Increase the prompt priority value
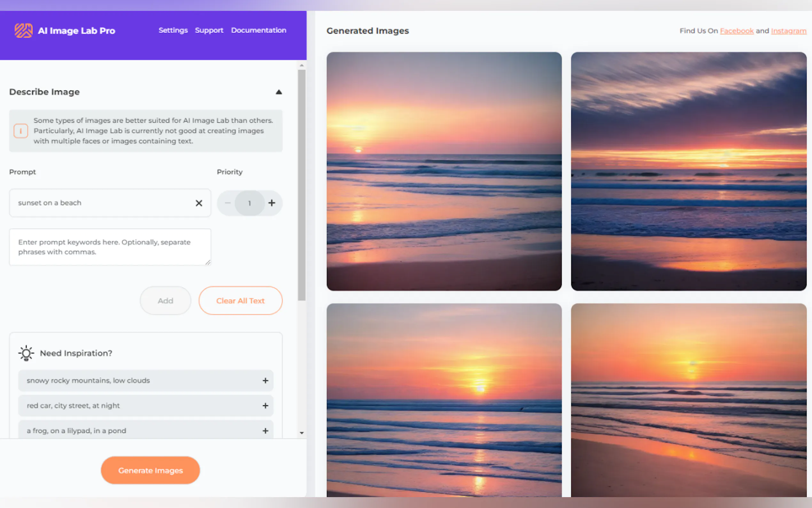This screenshot has width=812, height=508. coord(271,203)
